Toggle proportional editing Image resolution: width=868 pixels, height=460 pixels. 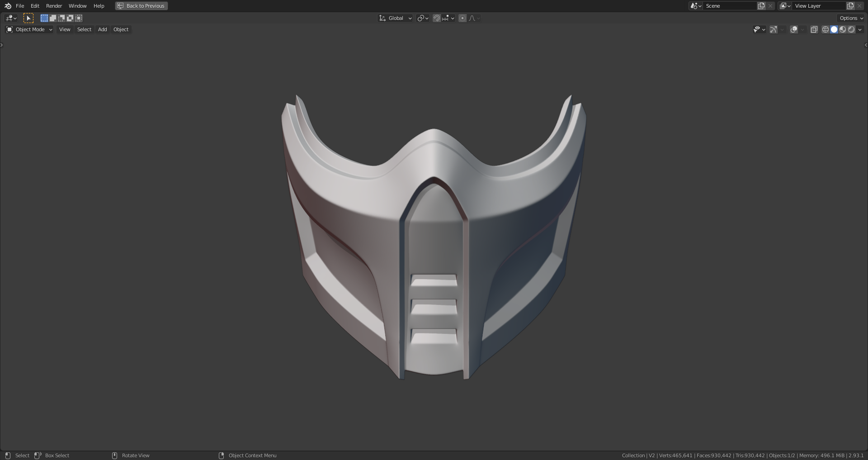(x=462, y=18)
